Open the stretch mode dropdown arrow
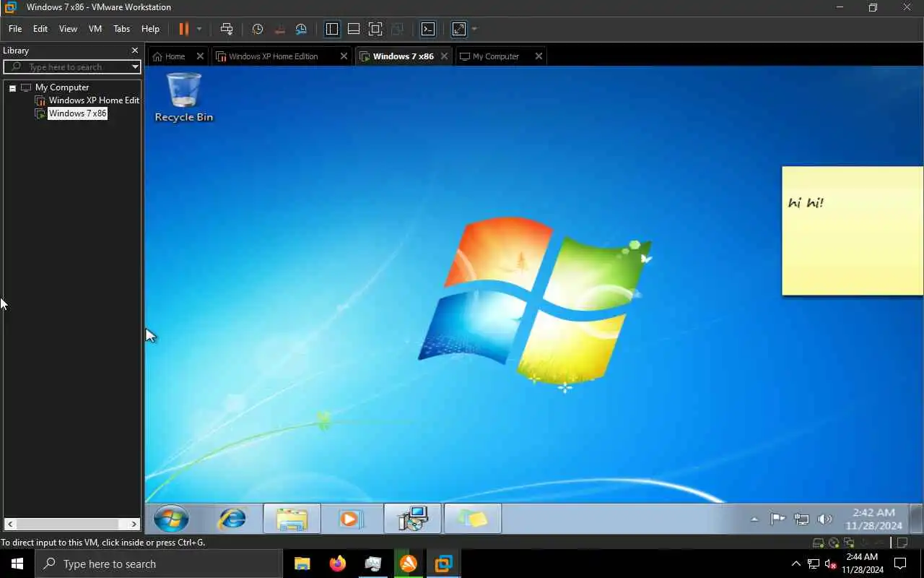 (474, 29)
